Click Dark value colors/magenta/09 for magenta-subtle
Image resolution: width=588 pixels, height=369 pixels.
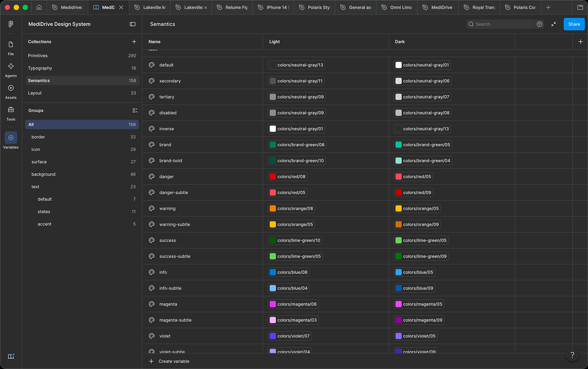tap(419, 320)
